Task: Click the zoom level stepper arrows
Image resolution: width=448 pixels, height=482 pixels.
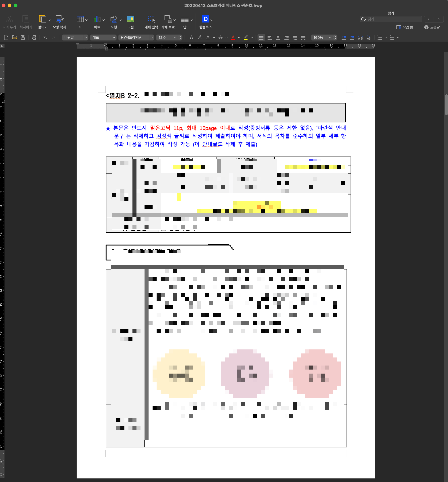Action: pyautogui.click(x=335, y=37)
